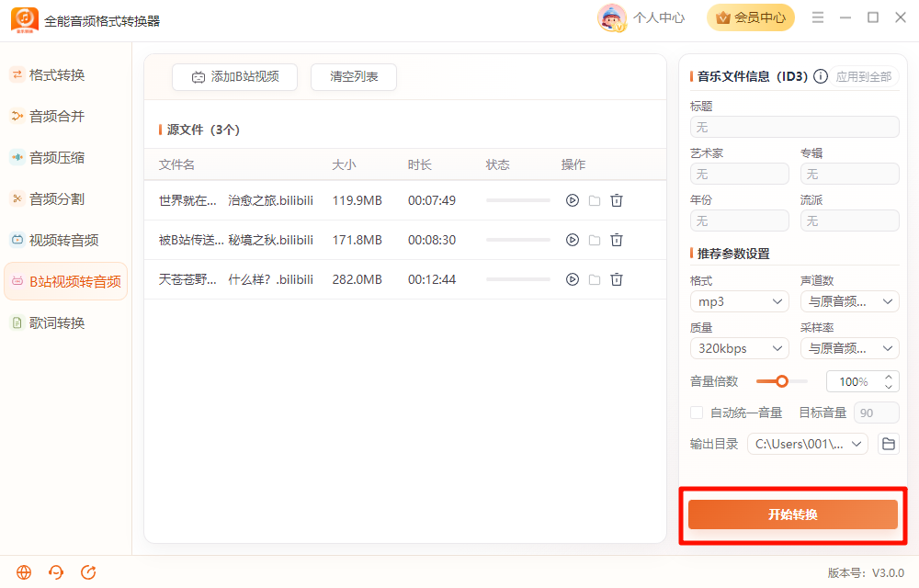The width and height of the screenshot is (919, 588).
Task: Browse output directory folder icon
Action: pyautogui.click(x=889, y=444)
